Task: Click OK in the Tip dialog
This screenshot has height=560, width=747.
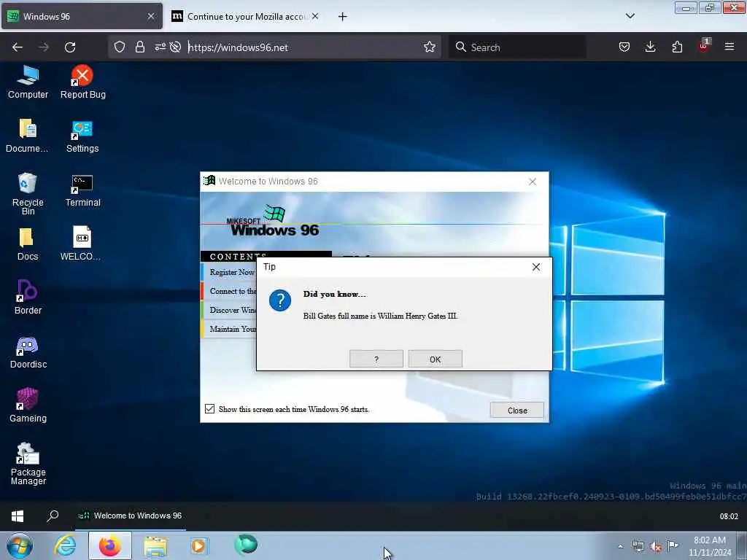Action: [x=435, y=359]
